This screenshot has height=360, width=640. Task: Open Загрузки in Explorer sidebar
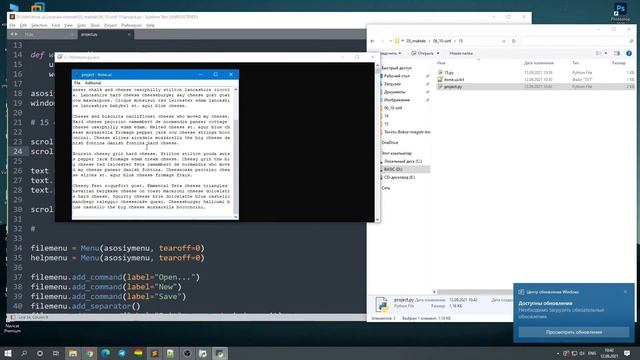click(x=392, y=84)
